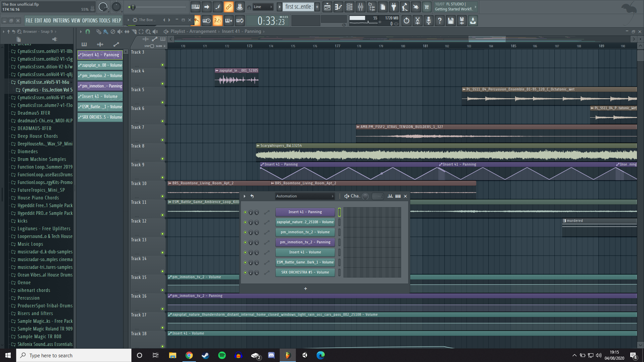Select the pm_inmotion_tv_2 - Volume channel button

pyautogui.click(x=305, y=232)
